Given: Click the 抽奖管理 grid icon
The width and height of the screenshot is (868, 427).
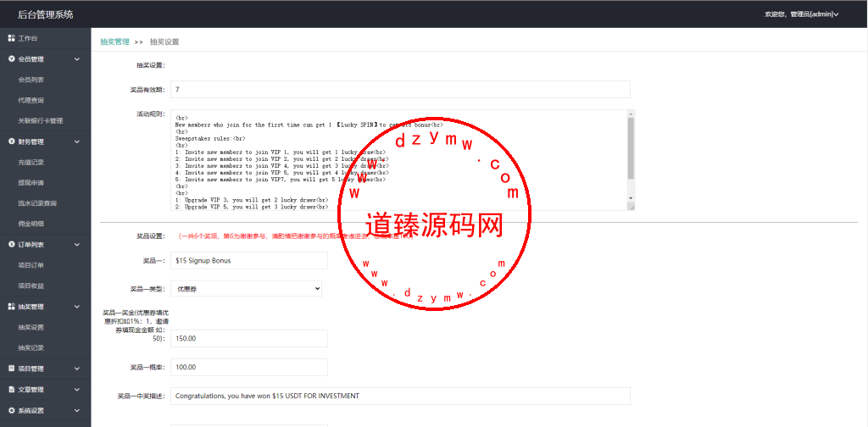Looking at the screenshot, I should click(x=11, y=307).
